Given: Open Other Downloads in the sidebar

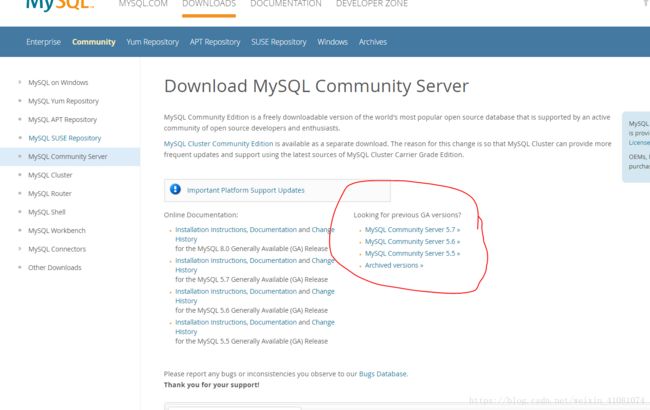Looking at the screenshot, I should [55, 267].
